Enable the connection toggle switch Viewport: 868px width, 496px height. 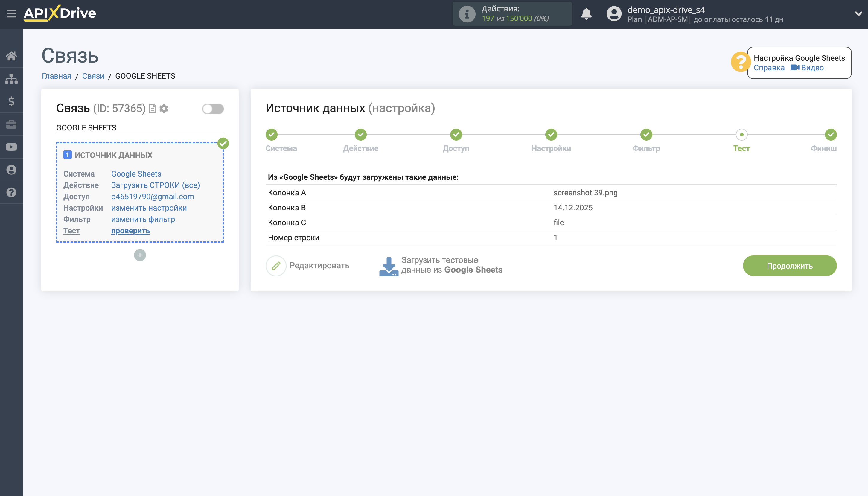coord(213,108)
